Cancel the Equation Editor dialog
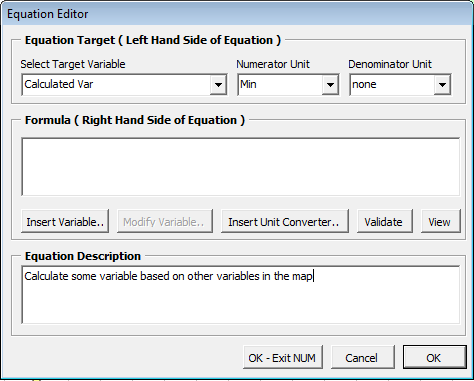The image size is (474, 381). click(363, 357)
